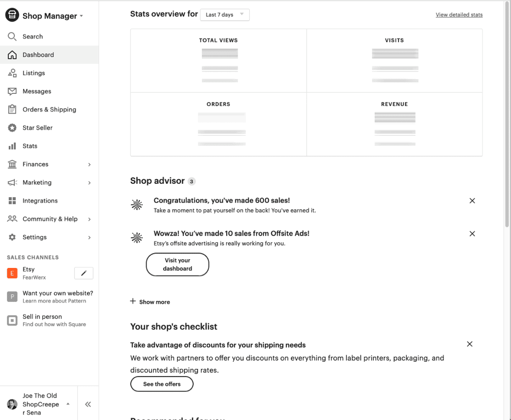The height and width of the screenshot is (420, 511).
Task: Click the Search magnifier icon in sidebar
Action: [x=12, y=37]
